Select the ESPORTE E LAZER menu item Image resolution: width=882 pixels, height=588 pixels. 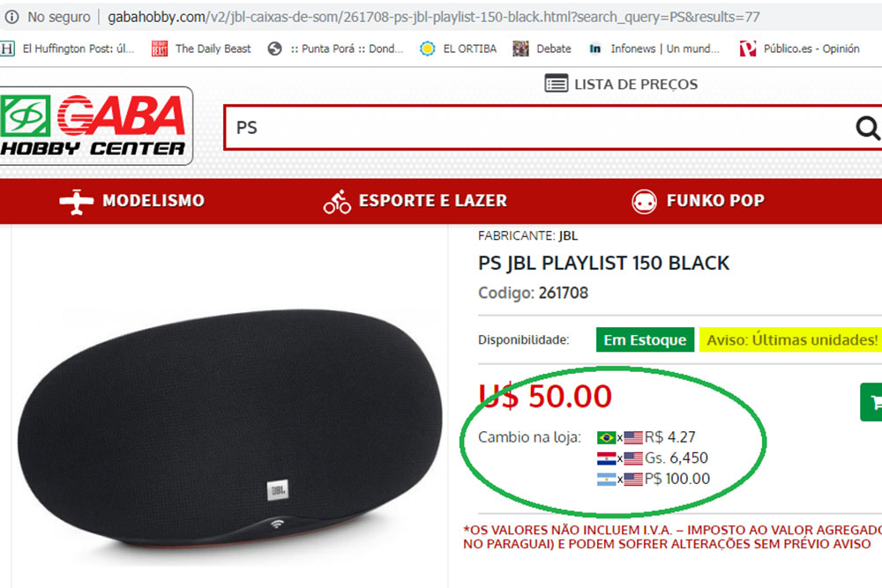(x=432, y=201)
